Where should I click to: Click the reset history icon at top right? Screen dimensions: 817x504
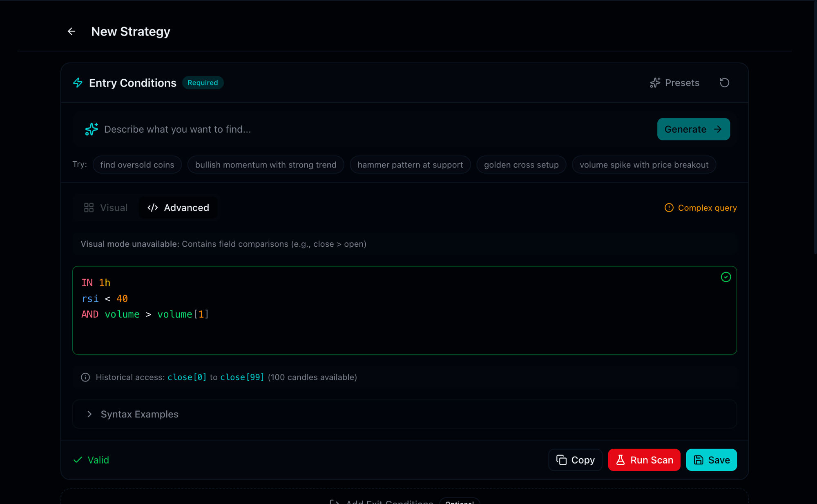(x=724, y=83)
